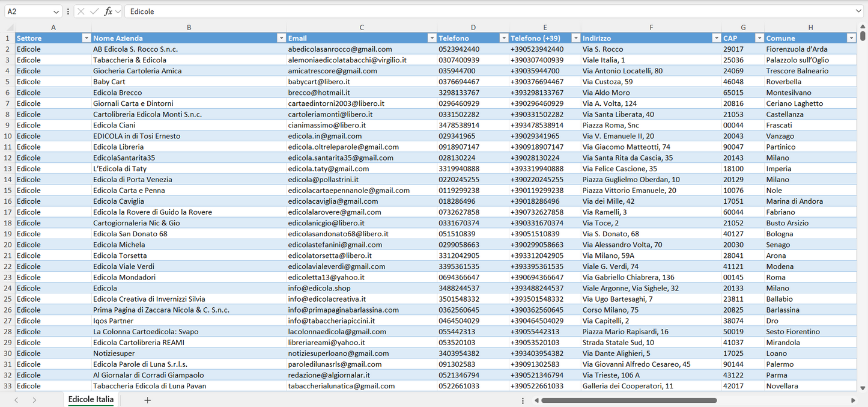This screenshot has height=407, width=868.
Task: Select cell Iqos Partner
Action: click(x=189, y=321)
